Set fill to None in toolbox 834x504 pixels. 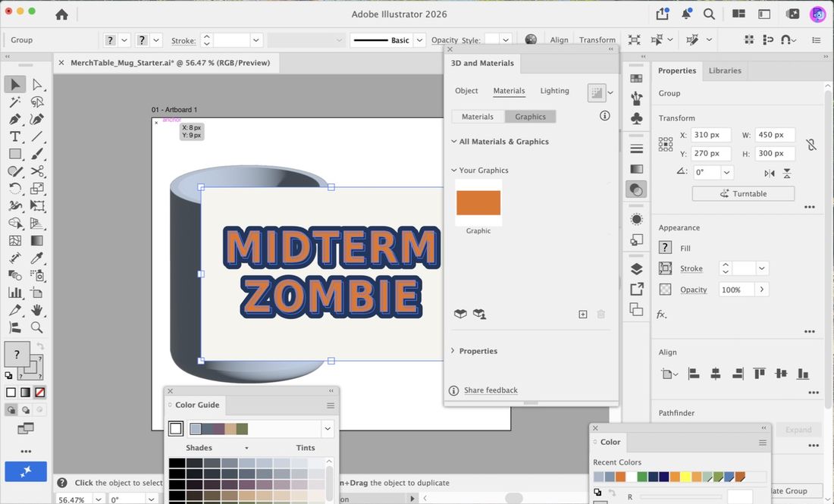pyautogui.click(x=40, y=393)
